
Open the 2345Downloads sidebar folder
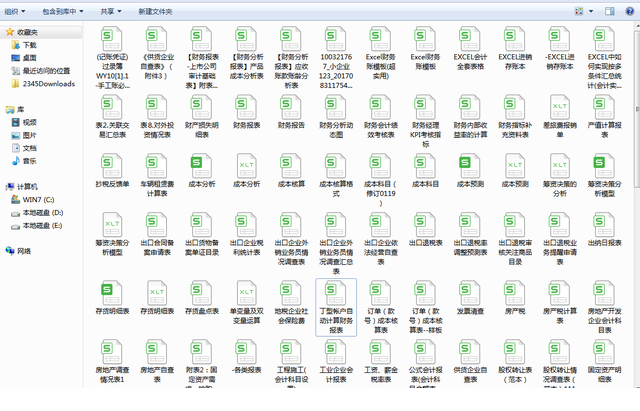click(x=43, y=84)
